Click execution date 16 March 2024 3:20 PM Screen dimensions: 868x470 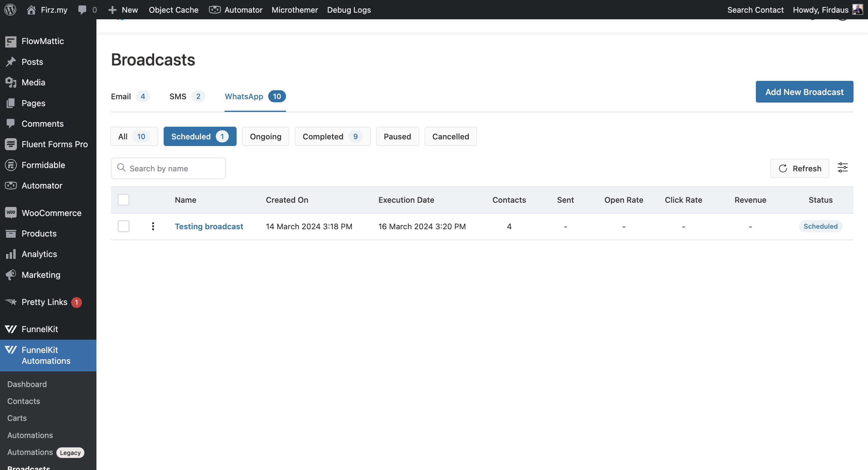(422, 226)
